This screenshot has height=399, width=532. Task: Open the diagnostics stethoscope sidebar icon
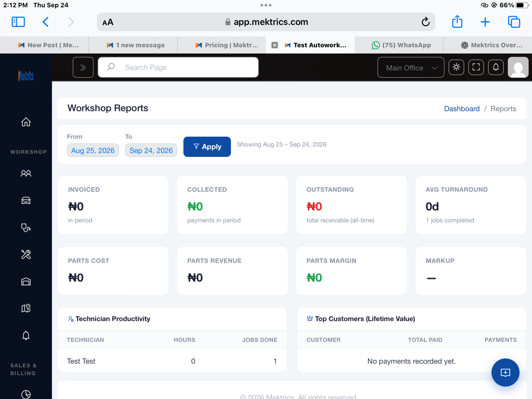[x=26, y=227]
